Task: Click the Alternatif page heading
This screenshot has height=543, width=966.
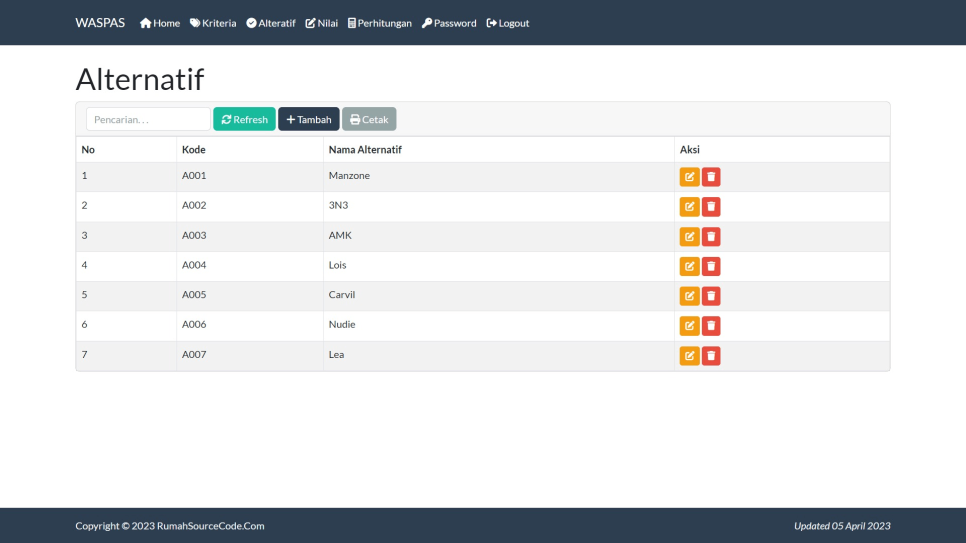Action: pos(140,80)
